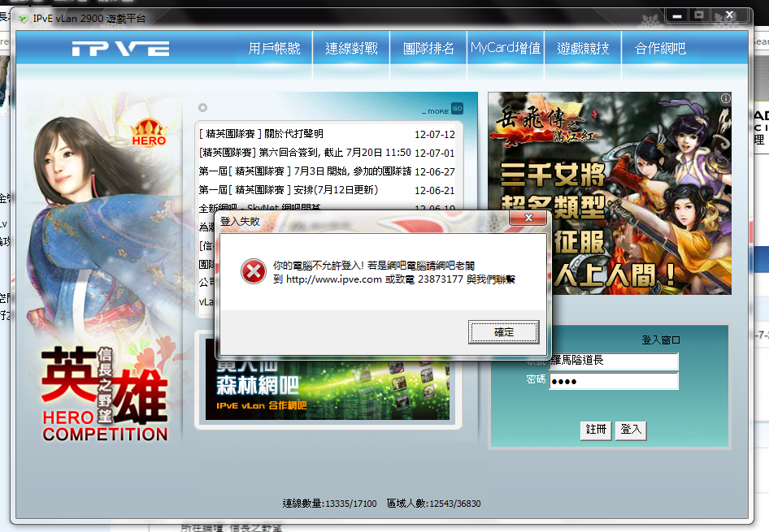The width and height of the screenshot is (769, 532).
Task: Click the error message text with 23873177
Action: [393, 272]
